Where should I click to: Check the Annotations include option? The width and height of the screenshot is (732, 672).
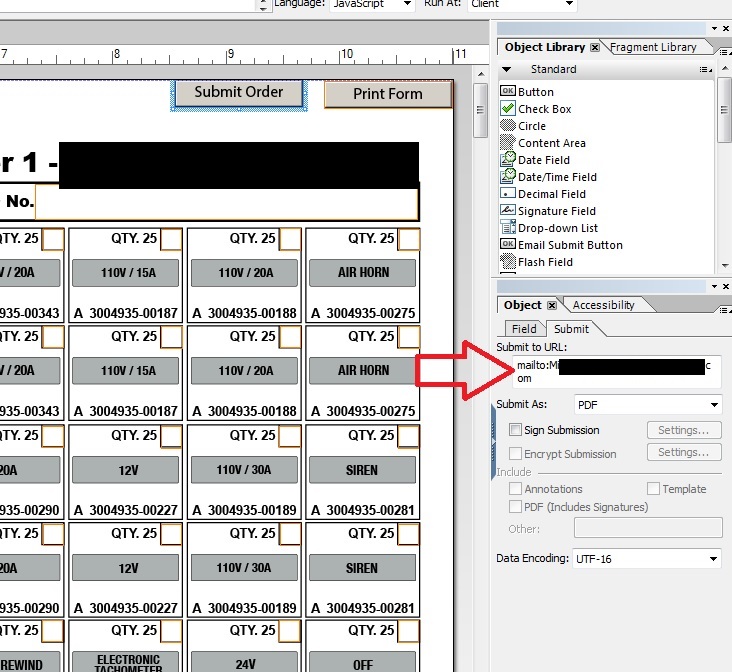coord(515,488)
